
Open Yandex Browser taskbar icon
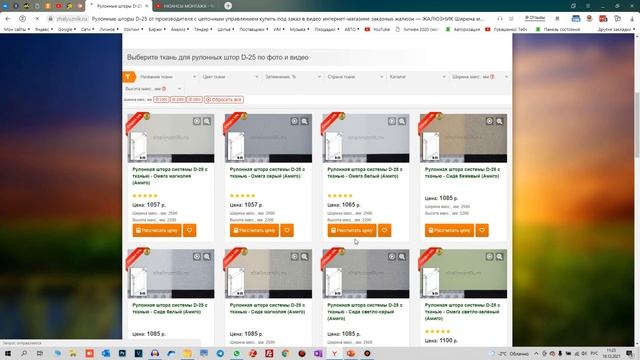(334, 353)
